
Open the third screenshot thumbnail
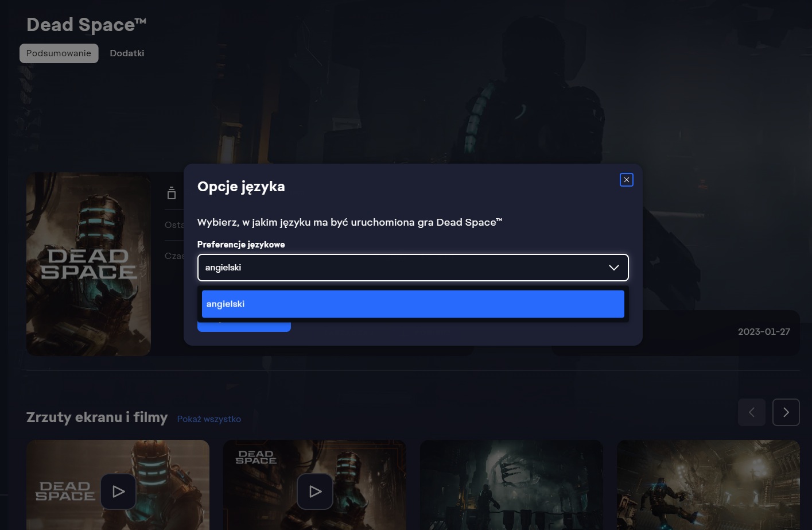(x=511, y=485)
